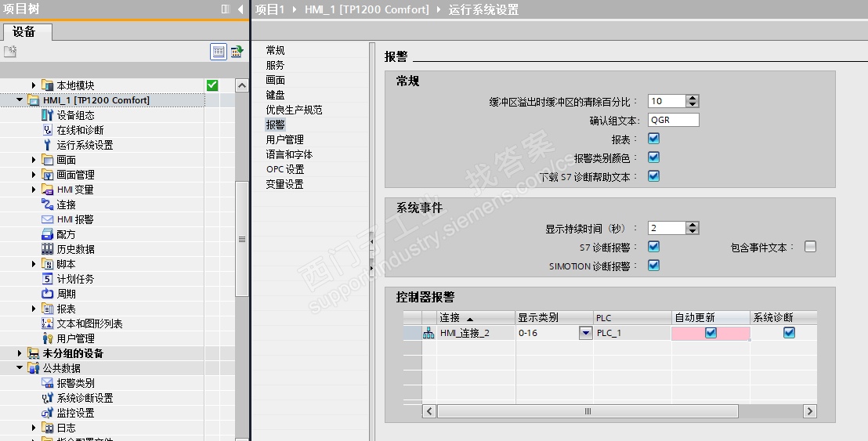
Task: Toggle the project tree table view icon
Action: (219, 52)
